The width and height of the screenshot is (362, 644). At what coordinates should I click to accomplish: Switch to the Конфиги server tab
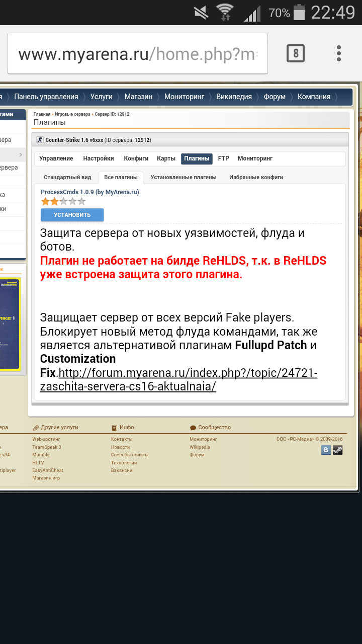point(136,158)
